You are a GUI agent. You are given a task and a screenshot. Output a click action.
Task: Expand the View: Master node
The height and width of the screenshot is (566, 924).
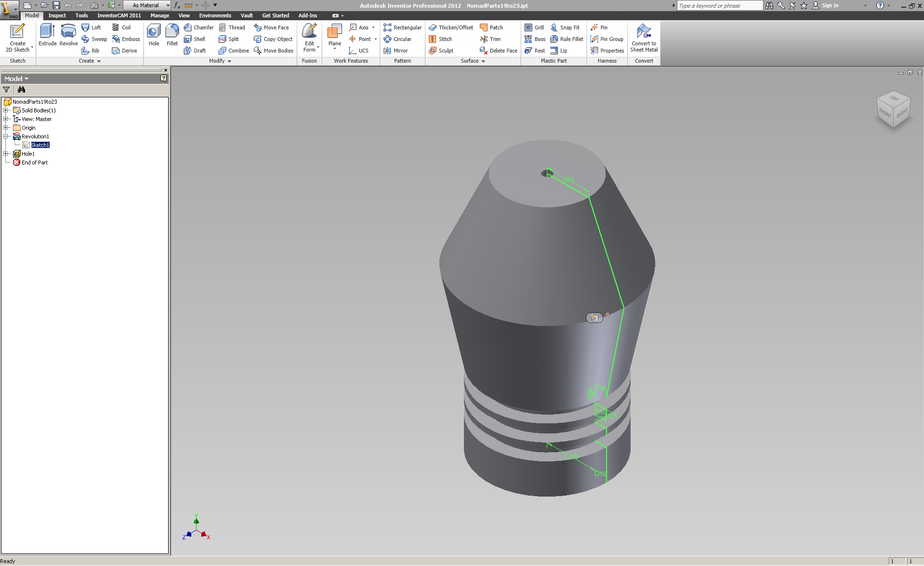click(x=6, y=119)
